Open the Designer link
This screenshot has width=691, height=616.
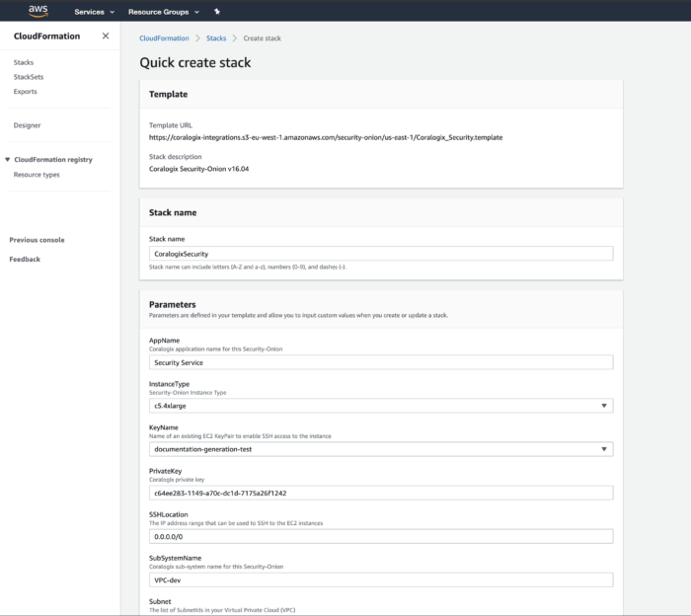click(27, 125)
